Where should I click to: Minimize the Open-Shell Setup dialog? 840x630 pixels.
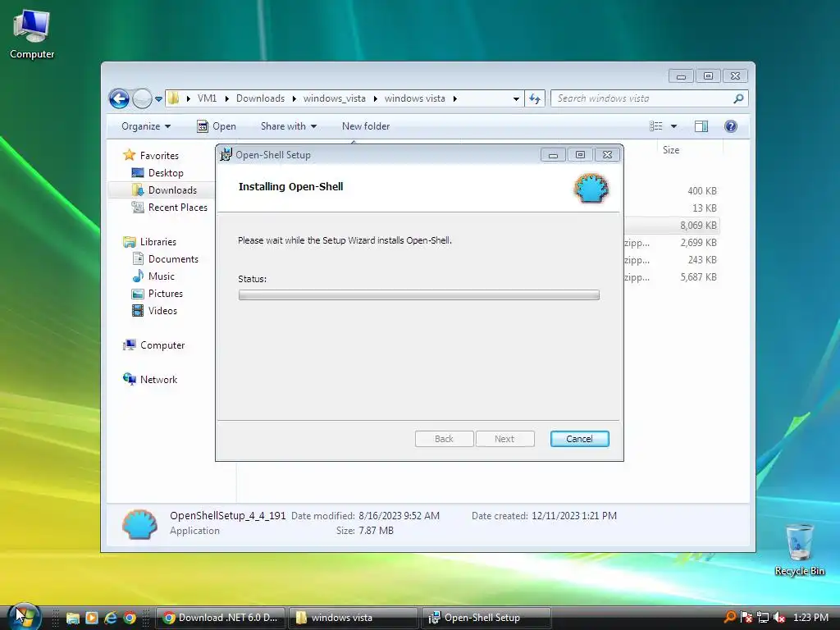pos(554,155)
